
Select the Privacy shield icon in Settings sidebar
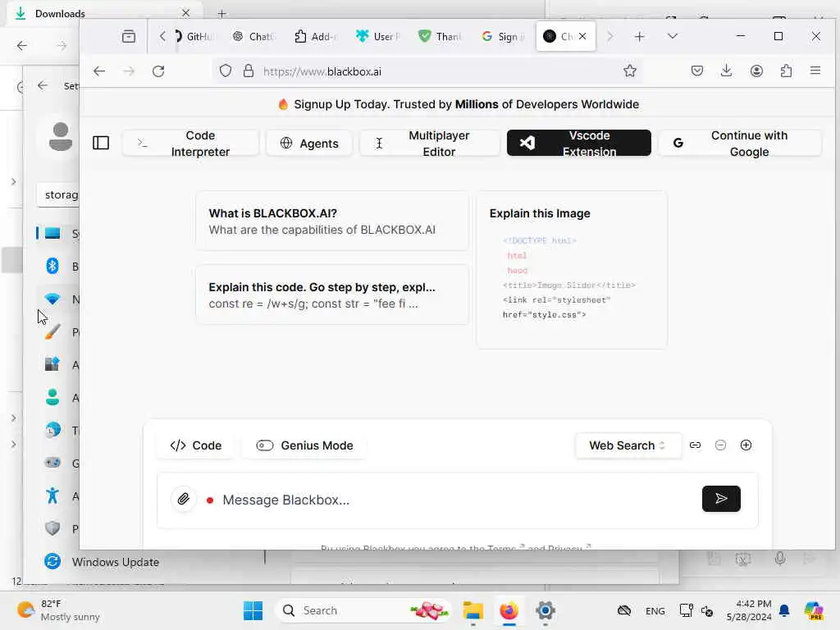pos(52,528)
